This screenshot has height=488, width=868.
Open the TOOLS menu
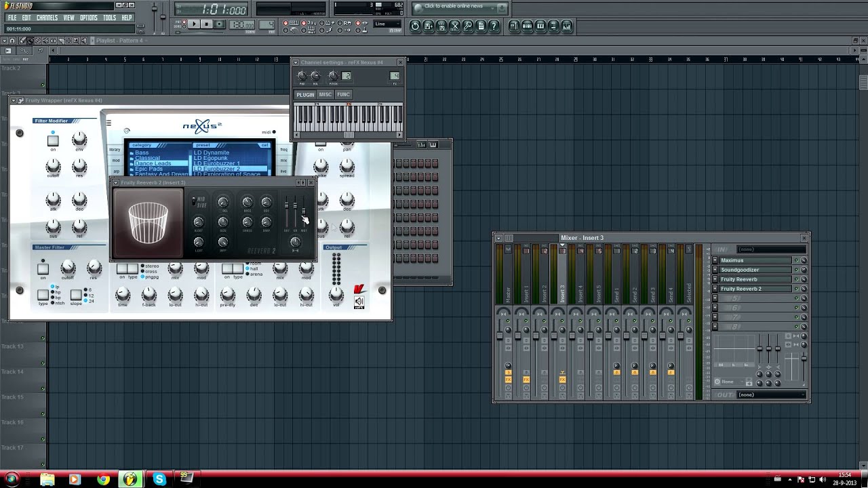coord(109,18)
